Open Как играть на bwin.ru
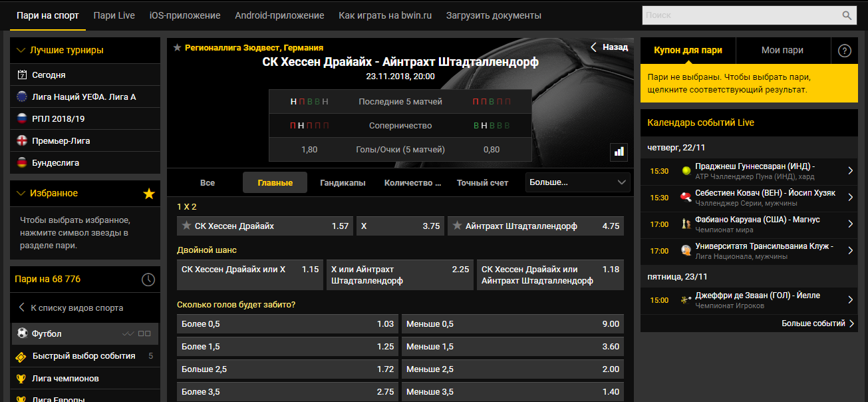The height and width of the screenshot is (402, 868). pyautogui.click(x=385, y=15)
